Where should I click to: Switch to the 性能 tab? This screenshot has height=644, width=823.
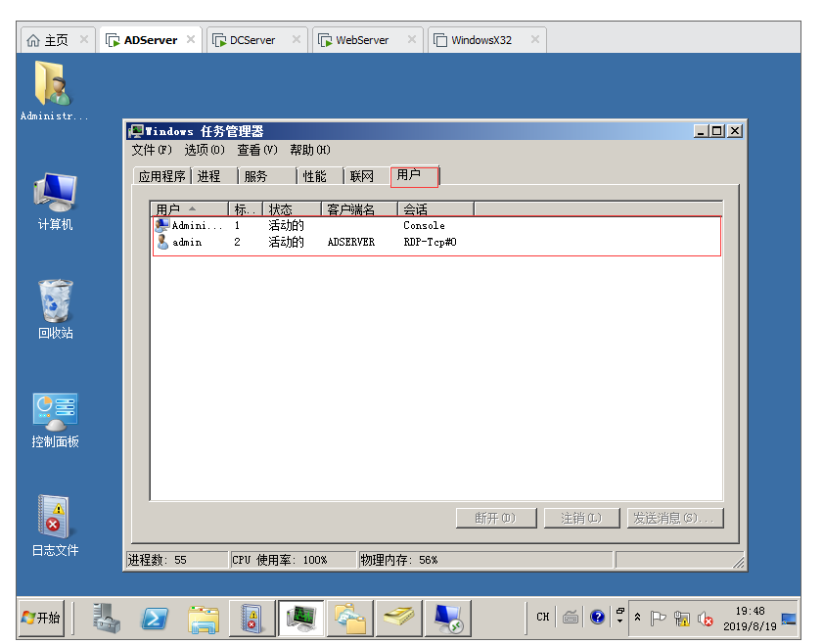[x=314, y=176]
